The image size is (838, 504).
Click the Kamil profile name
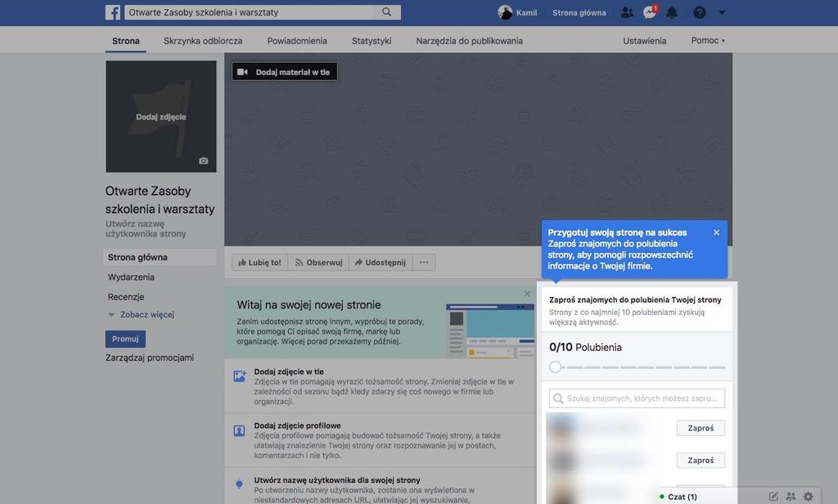[x=526, y=12]
